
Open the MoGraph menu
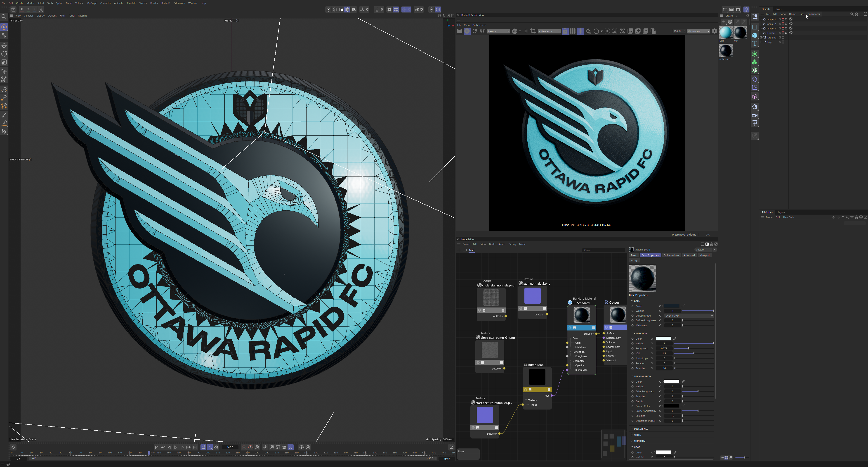click(x=92, y=3)
